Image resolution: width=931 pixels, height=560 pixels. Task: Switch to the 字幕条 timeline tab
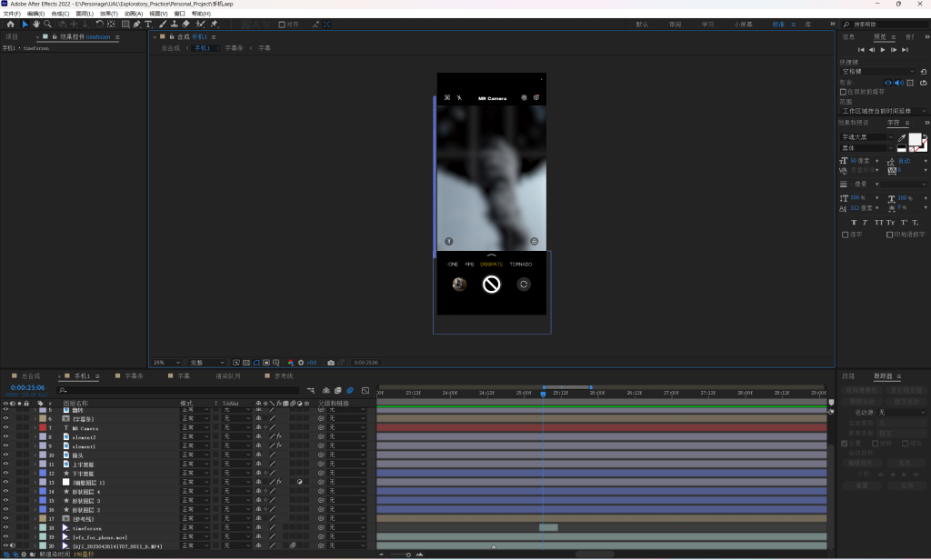[x=134, y=375]
